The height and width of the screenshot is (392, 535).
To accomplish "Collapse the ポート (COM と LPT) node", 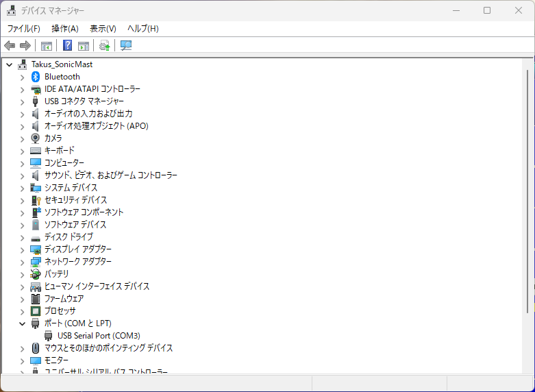I will click(x=22, y=323).
